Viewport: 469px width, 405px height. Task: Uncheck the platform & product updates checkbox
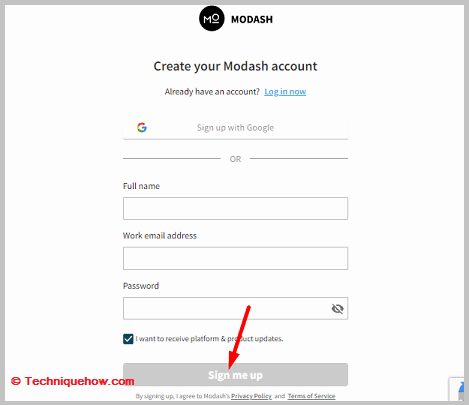click(x=128, y=339)
